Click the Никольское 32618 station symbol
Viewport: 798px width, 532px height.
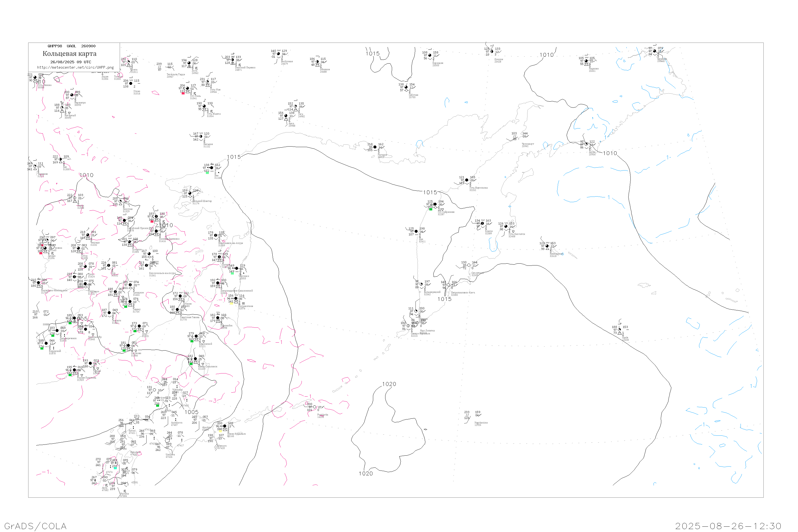pos(547,246)
